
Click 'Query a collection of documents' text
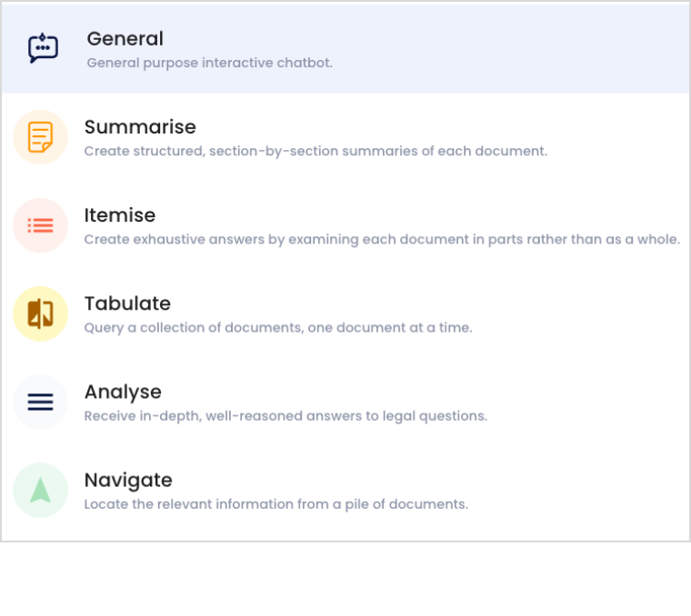coord(278,327)
